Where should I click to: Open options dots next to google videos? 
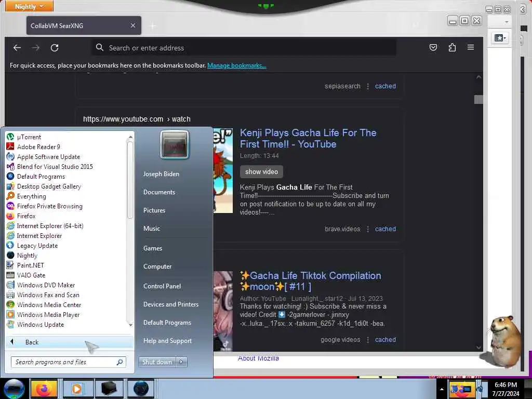coord(368,340)
